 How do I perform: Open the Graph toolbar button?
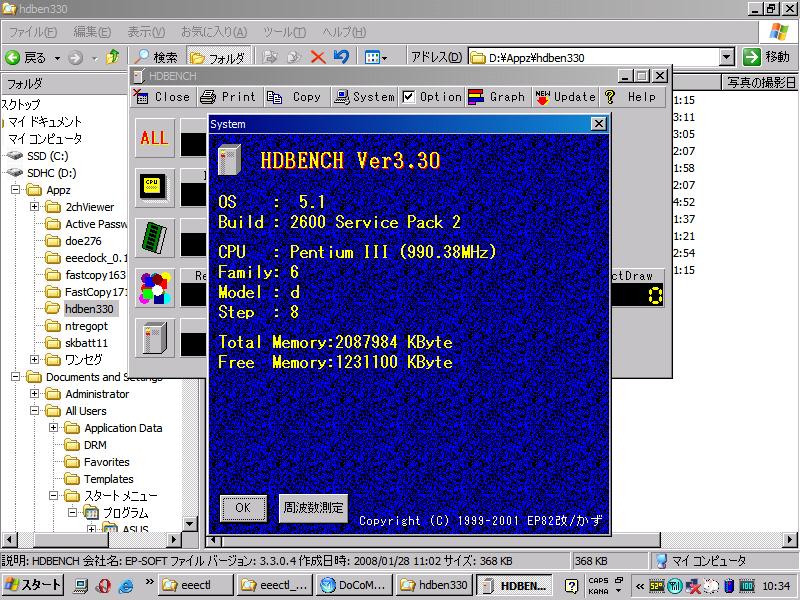(497, 97)
